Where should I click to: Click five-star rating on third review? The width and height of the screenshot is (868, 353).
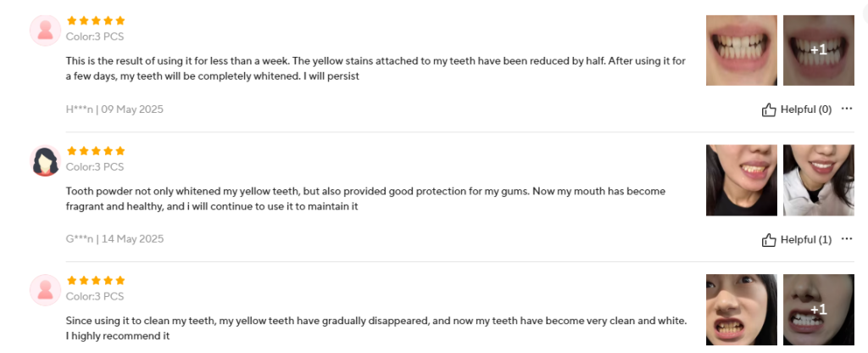96,280
